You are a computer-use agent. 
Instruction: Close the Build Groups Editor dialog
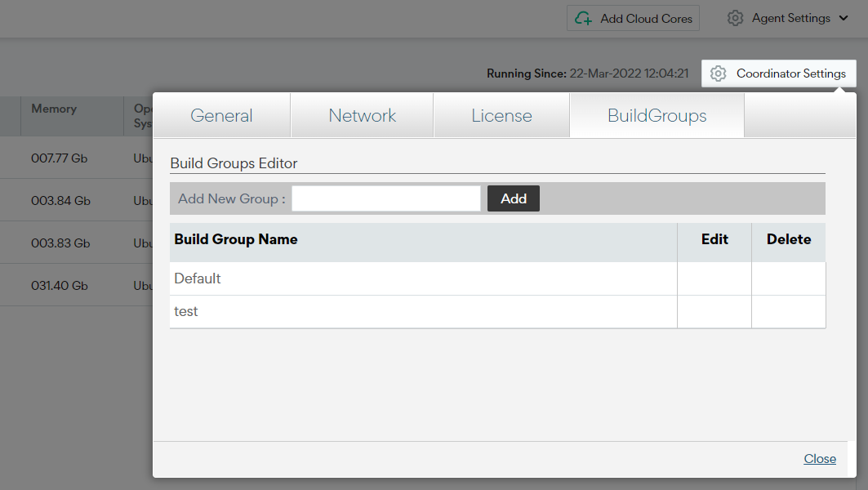pyautogui.click(x=819, y=458)
